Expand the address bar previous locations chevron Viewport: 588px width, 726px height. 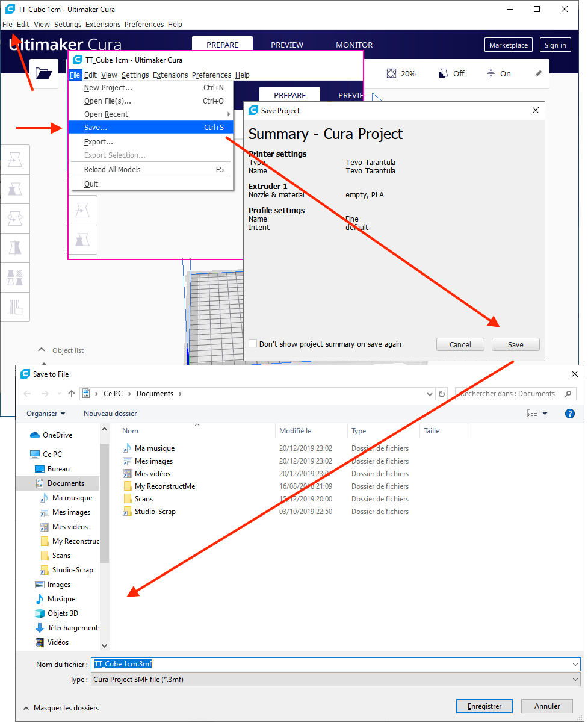[430, 394]
